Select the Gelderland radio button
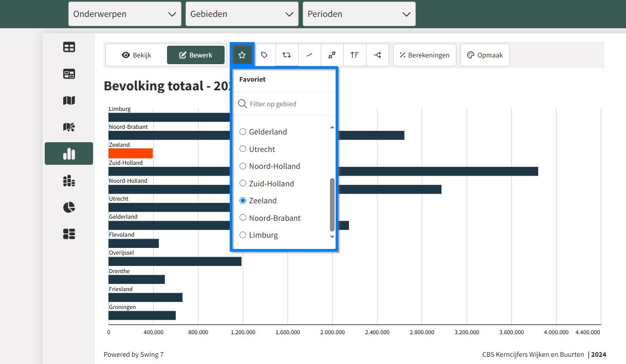Image resolution: width=626 pixels, height=364 pixels. pos(243,132)
